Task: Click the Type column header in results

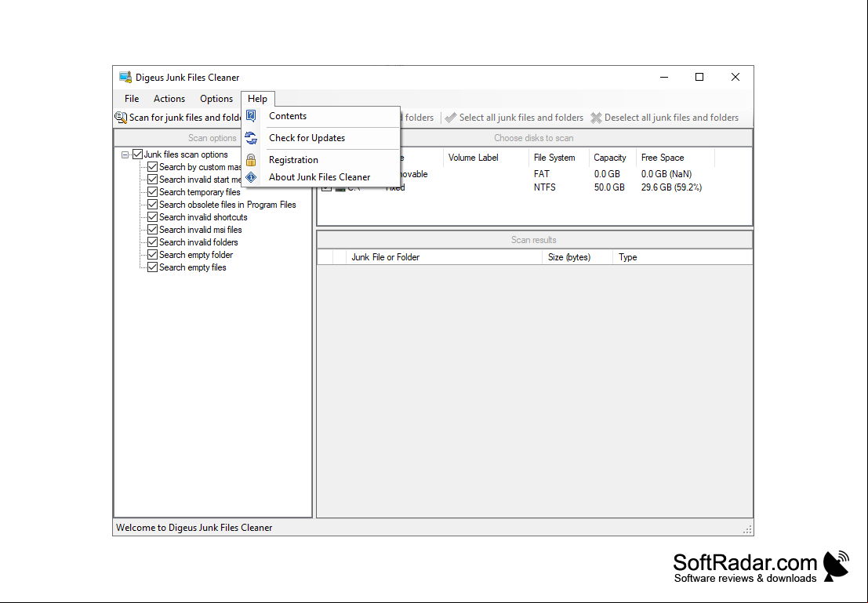Action: pos(682,257)
